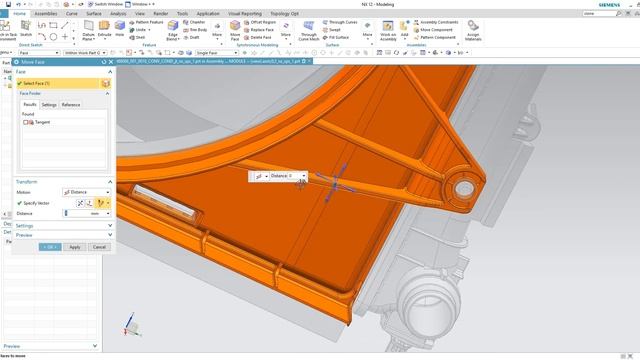The image size is (640, 360).
Task: Click the Save icon in quick access toolbar
Action: tap(8, 4)
